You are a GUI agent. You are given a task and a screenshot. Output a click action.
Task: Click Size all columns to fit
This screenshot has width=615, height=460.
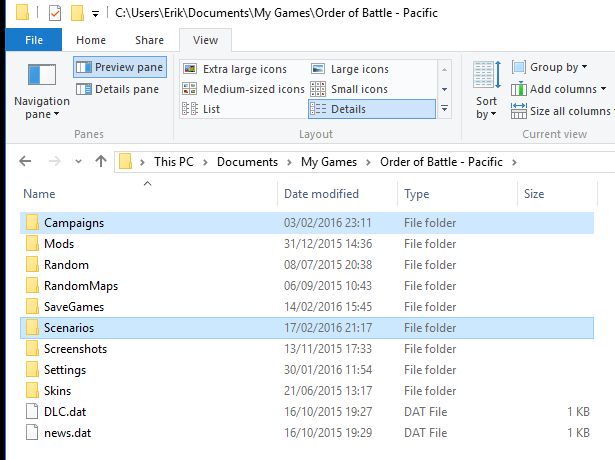(x=562, y=111)
